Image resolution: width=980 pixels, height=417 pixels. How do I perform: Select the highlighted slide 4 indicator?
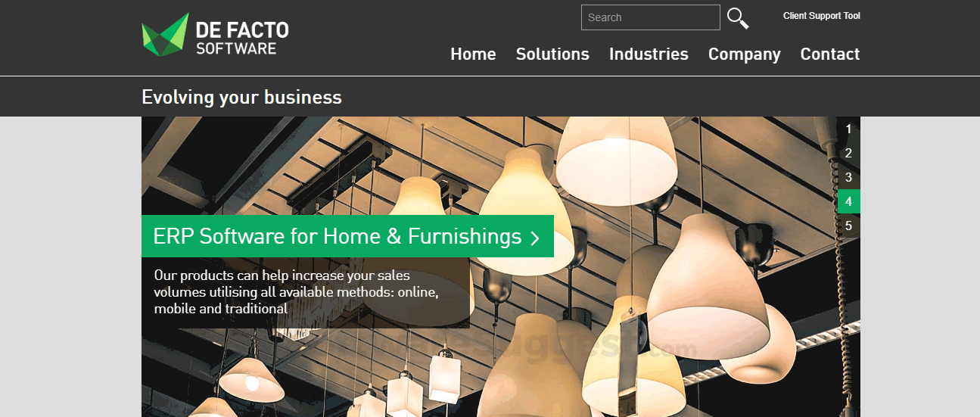pyautogui.click(x=849, y=201)
